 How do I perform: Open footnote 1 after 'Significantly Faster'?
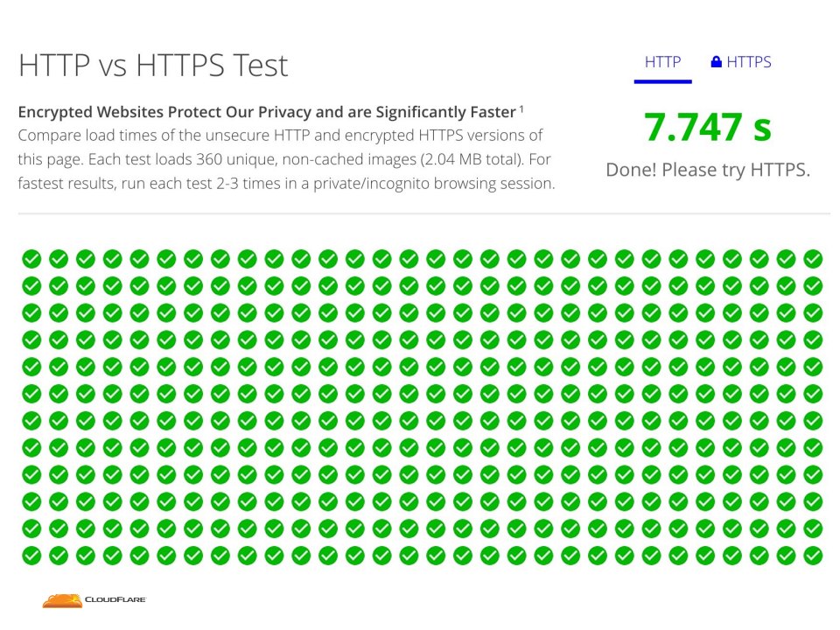pos(521,108)
